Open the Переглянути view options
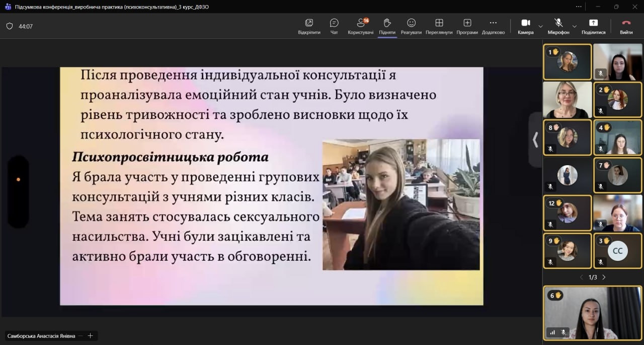This screenshot has height=345, width=644. point(439,26)
